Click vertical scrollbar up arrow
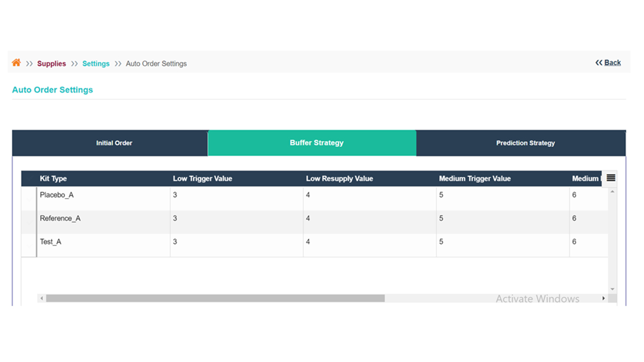This screenshot has width=644, height=362. click(612, 192)
